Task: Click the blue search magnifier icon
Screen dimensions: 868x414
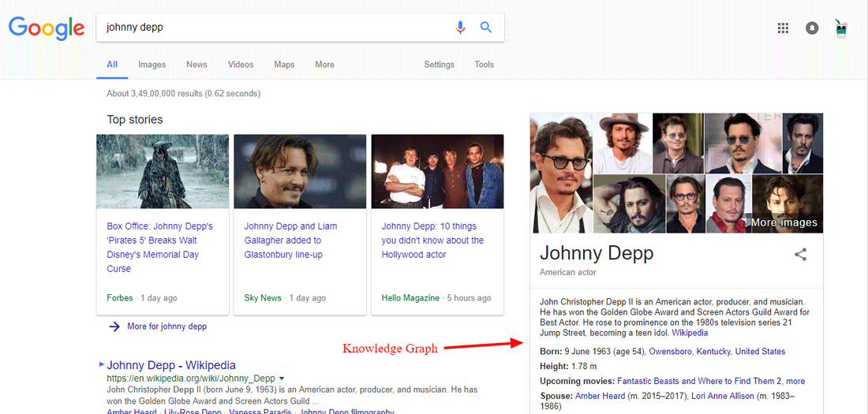Action: coord(486,27)
